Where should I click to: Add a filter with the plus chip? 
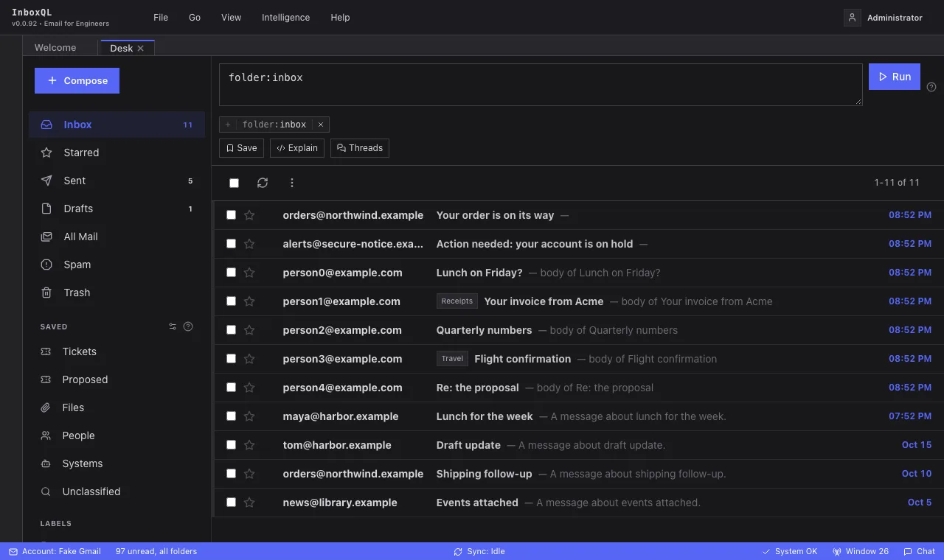[228, 125]
